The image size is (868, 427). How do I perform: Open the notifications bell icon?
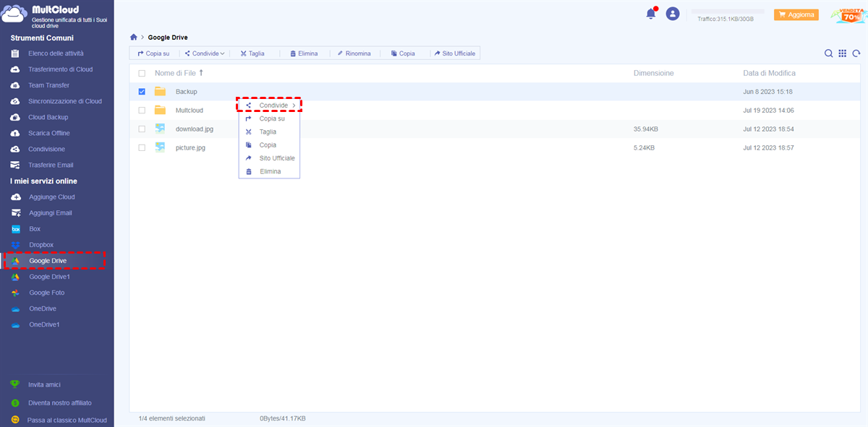651,14
